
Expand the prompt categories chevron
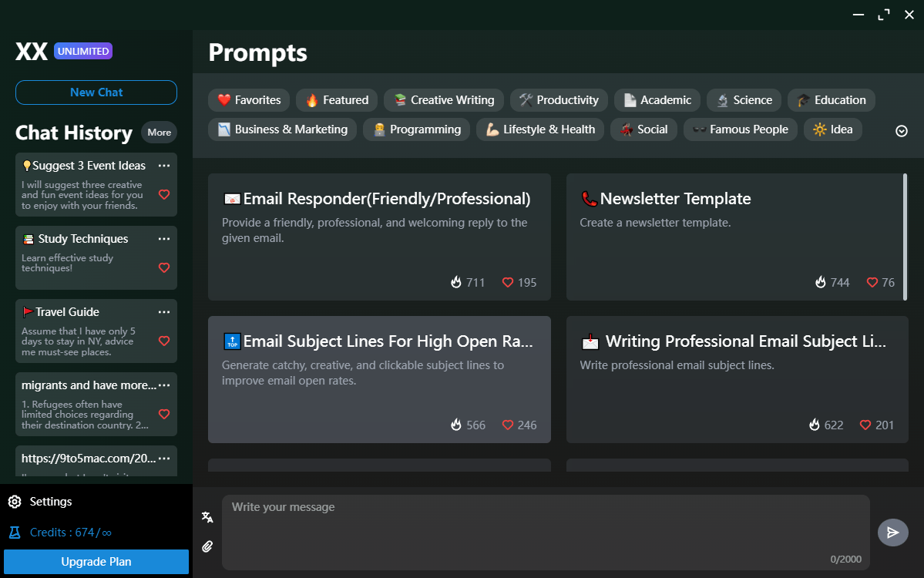pyautogui.click(x=902, y=131)
